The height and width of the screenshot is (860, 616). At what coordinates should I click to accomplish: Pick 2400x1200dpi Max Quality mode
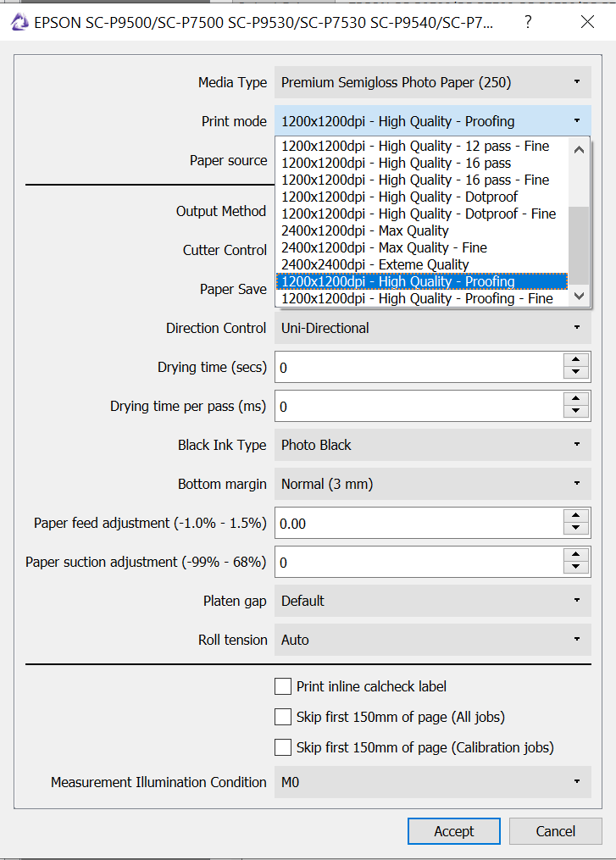click(421, 231)
